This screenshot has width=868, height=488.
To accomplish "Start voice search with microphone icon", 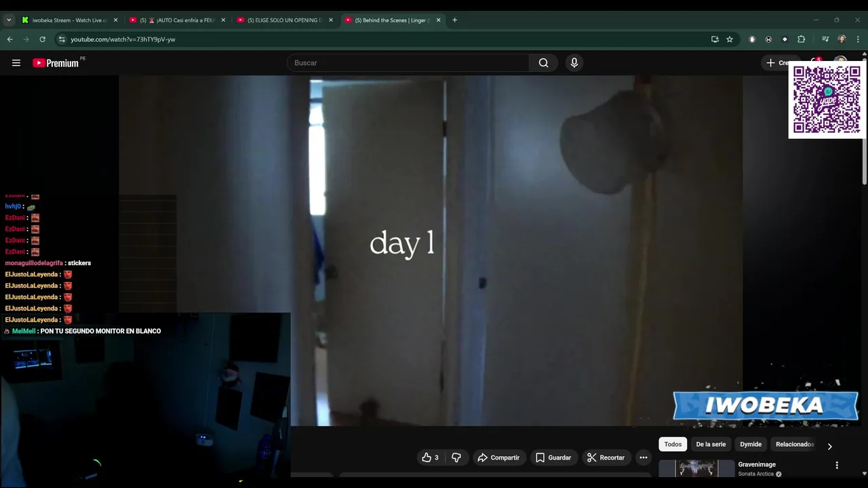I will (574, 63).
